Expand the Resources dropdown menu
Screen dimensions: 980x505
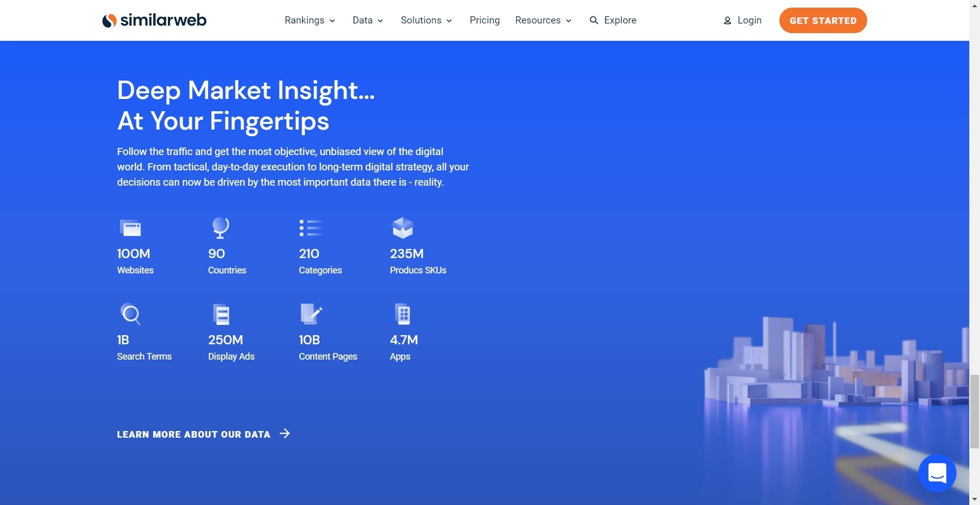(543, 20)
